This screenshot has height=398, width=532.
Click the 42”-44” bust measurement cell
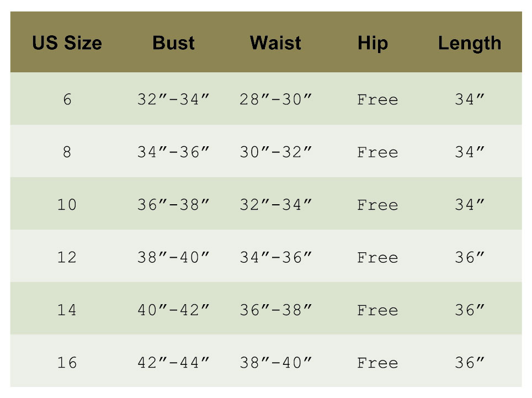coord(173,363)
